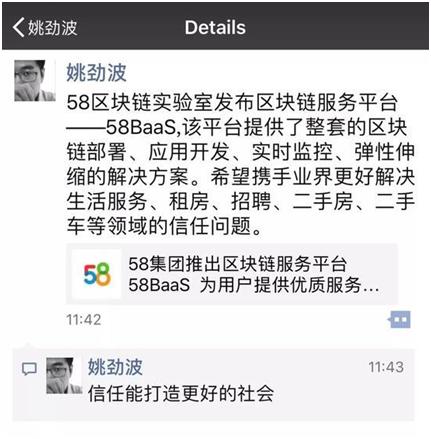Open 姚劲波 name in the comment row
Image resolution: width=431 pixels, height=439 pixels.
coord(115,367)
